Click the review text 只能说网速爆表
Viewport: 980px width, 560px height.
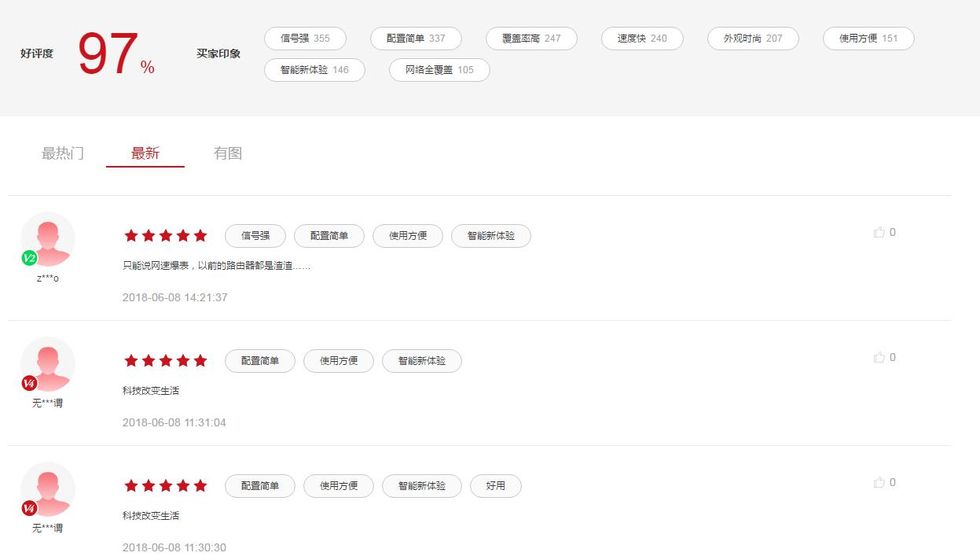pyautogui.click(x=217, y=266)
